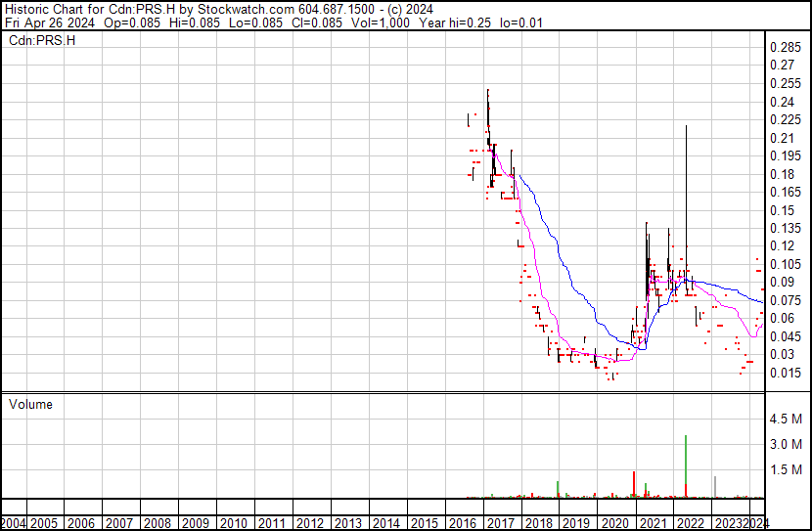The width and height of the screenshot is (812, 531).
Task: Click the tall green 2022 volume spike
Action: [686, 460]
